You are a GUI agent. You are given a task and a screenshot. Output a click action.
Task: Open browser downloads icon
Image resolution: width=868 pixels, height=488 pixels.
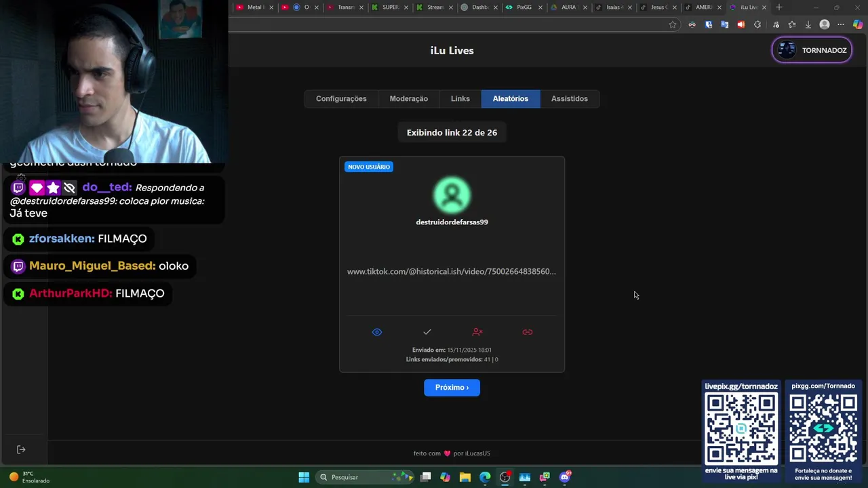coord(808,24)
